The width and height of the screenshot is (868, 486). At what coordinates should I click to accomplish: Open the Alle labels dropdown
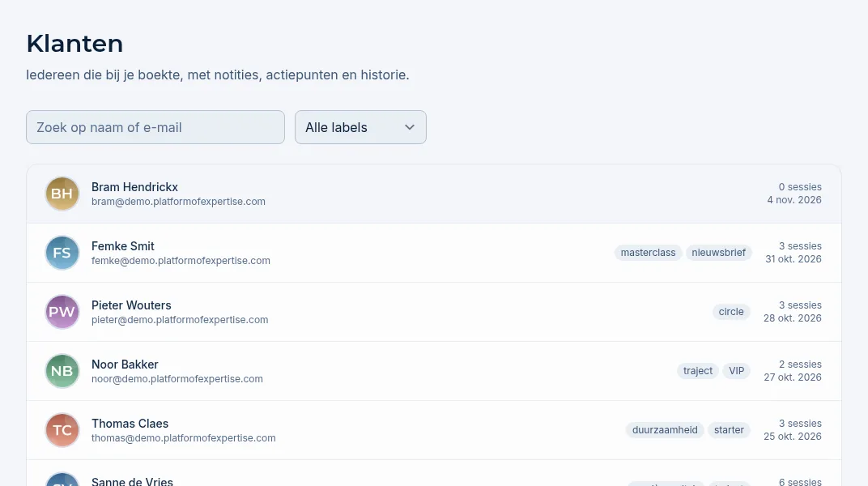tap(360, 127)
